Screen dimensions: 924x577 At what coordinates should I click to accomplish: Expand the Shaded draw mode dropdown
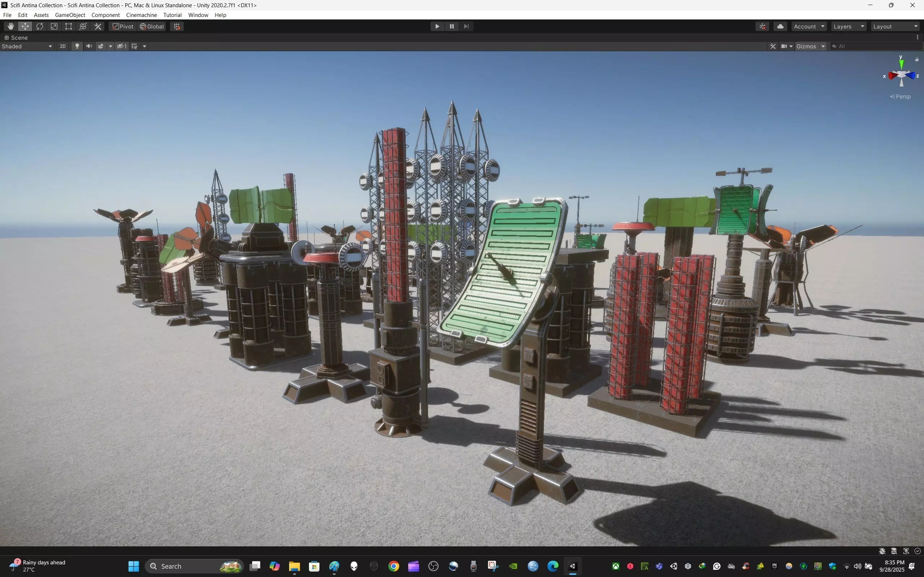pyautogui.click(x=27, y=46)
